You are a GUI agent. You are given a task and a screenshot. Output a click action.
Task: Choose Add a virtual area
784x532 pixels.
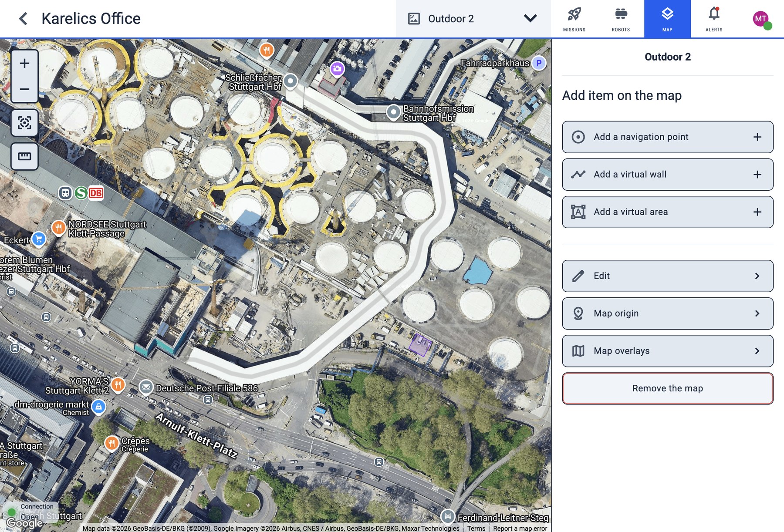click(667, 212)
